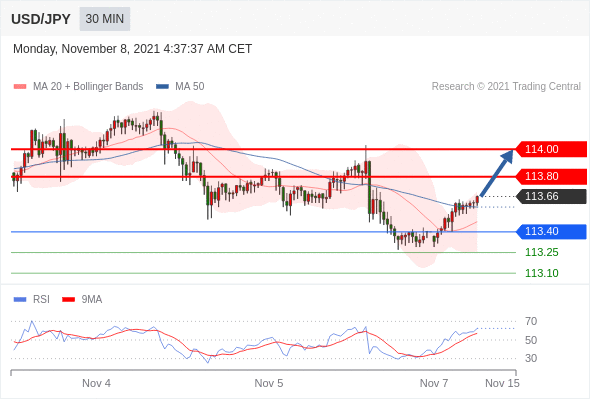Click the green 113.10 support label
590x400 pixels.
[x=542, y=273]
